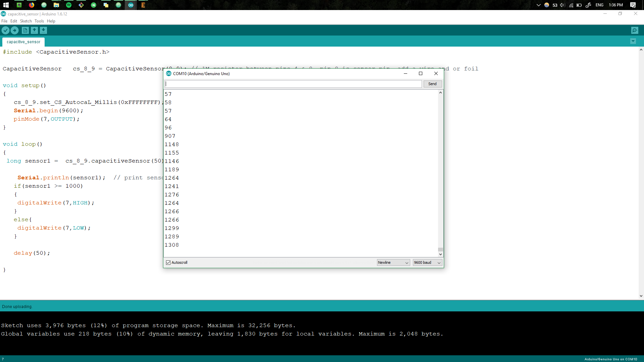Switch to Arduino taskbar icon
Screen dimensions: 644x362
pos(131,5)
